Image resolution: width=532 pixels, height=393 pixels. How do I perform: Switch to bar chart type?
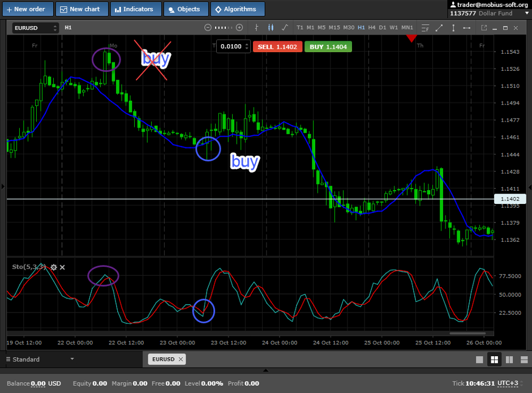256,28
